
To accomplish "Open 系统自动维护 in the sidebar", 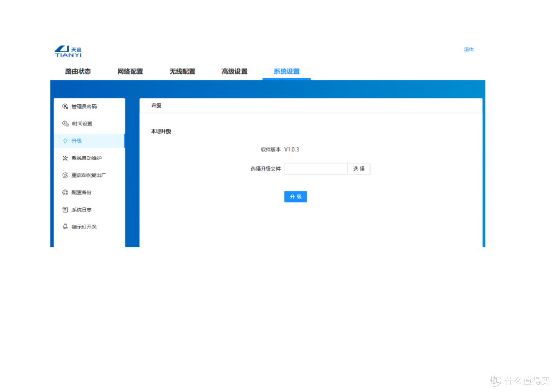I will click(89, 158).
